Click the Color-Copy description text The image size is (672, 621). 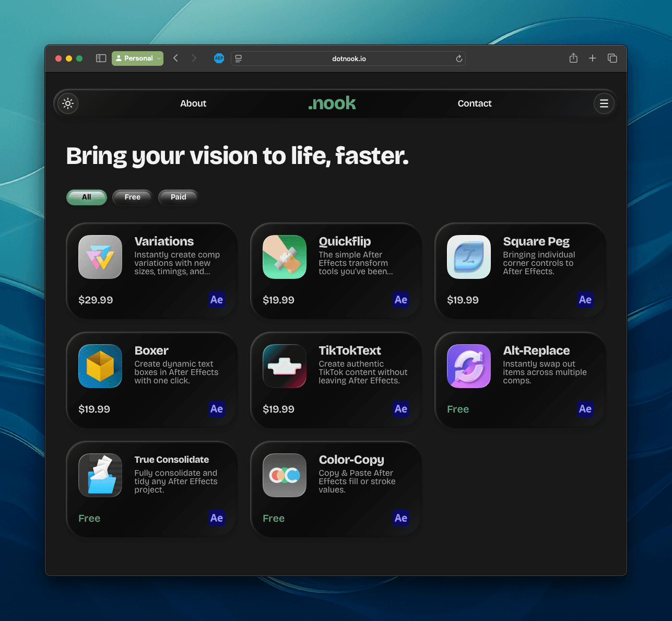pyautogui.click(x=357, y=482)
